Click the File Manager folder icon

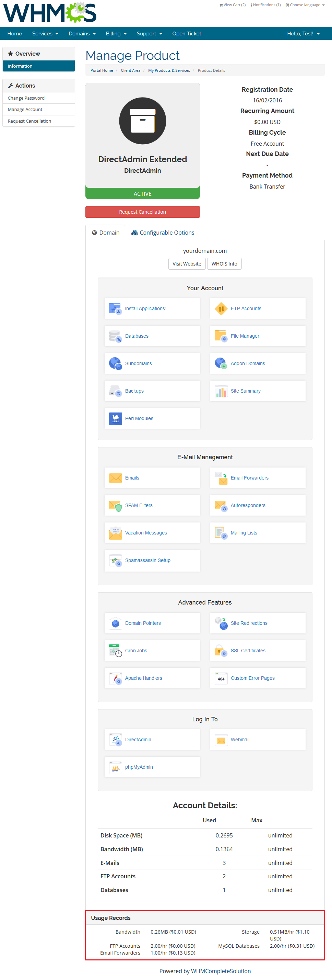(221, 336)
